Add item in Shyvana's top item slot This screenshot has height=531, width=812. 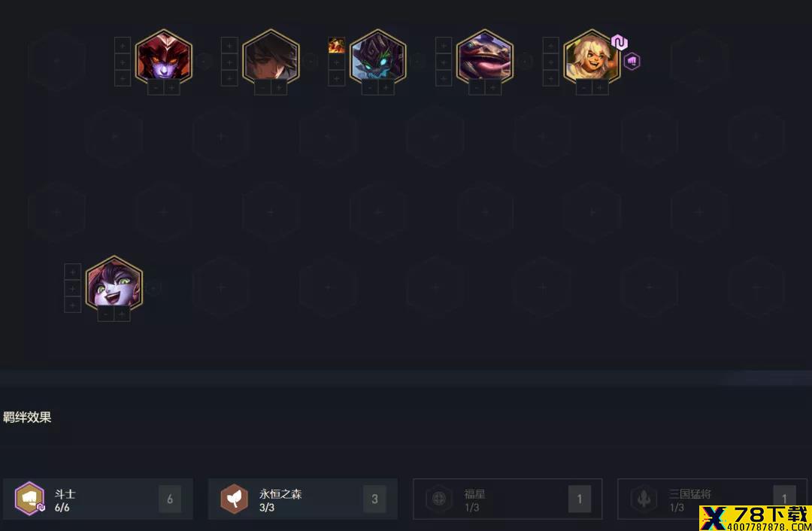(123, 45)
